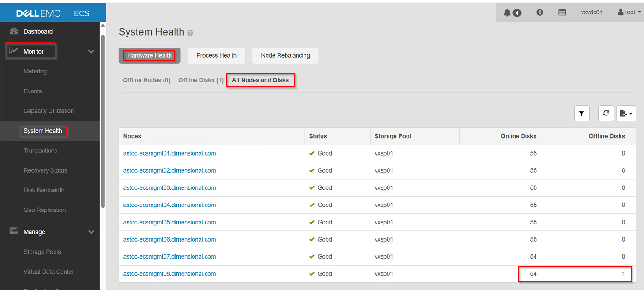Open astdc-ecsmgmt01.dimensional.com node link
This screenshot has width=644, height=290.
[170, 153]
